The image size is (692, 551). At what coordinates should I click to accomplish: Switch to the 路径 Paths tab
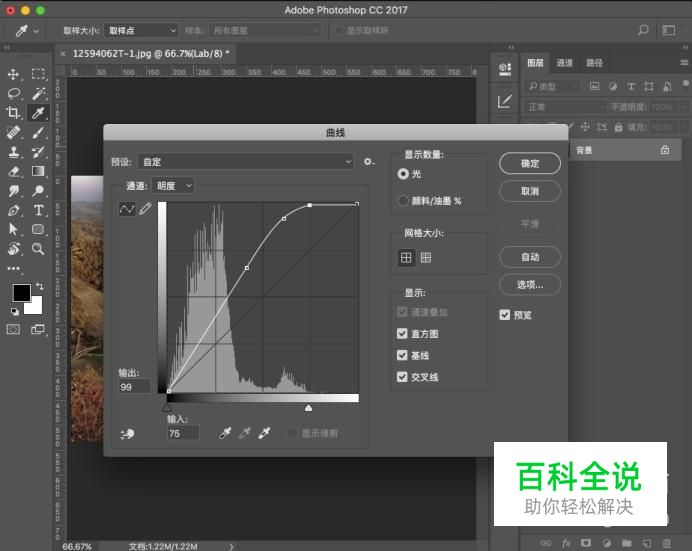pyautogui.click(x=594, y=63)
